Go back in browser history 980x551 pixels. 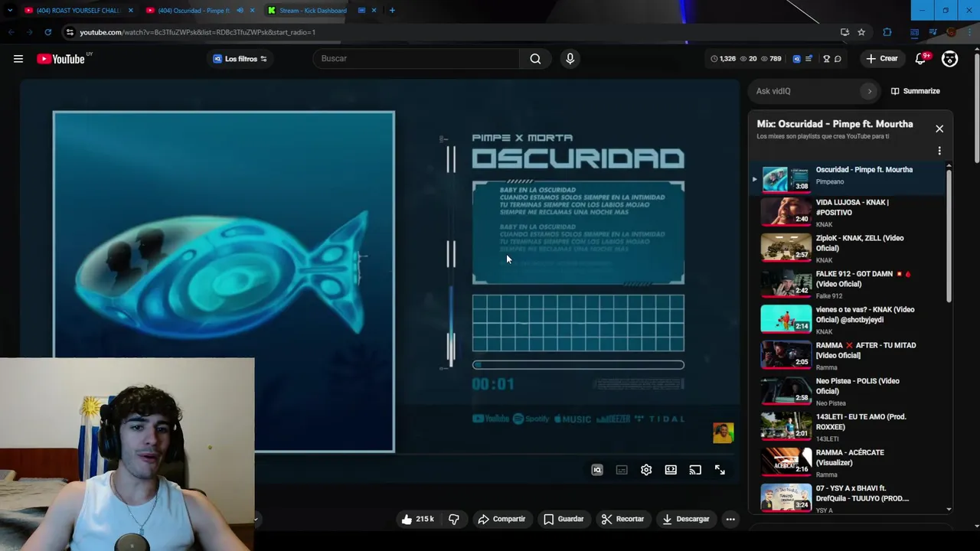pyautogui.click(x=11, y=32)
